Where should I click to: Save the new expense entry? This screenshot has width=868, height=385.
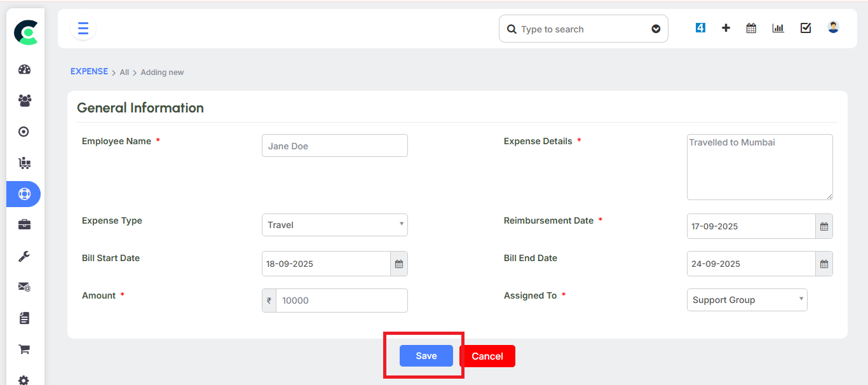425,355
